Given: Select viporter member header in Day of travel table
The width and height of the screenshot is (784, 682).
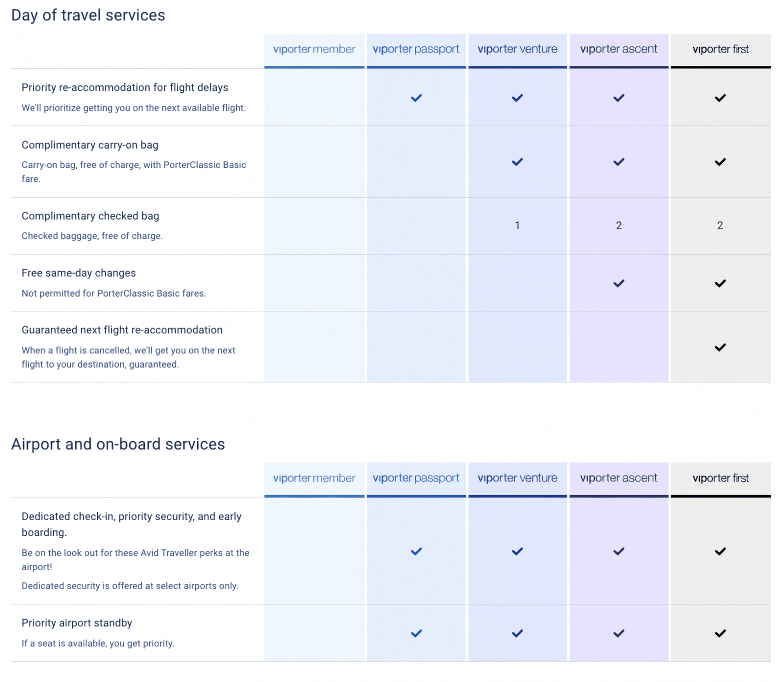Looking at the screenshot, I should coord(314,50).
